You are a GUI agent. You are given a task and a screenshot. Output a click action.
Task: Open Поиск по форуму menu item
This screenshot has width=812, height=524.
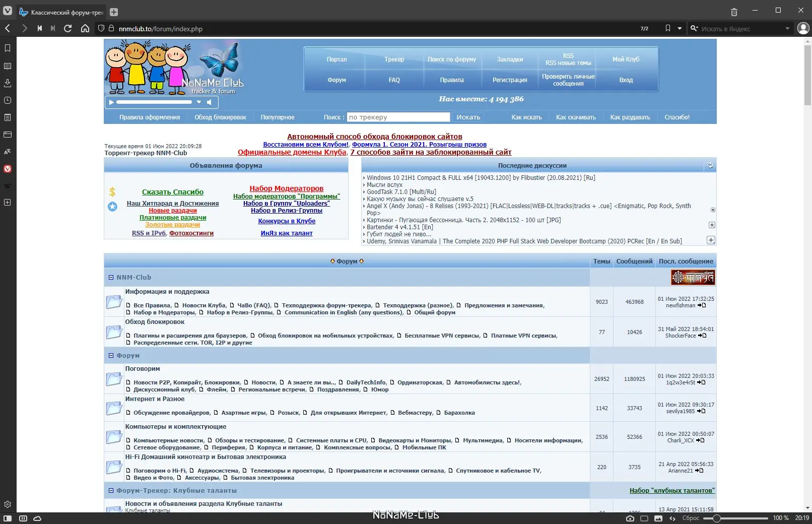pos(452,59)
